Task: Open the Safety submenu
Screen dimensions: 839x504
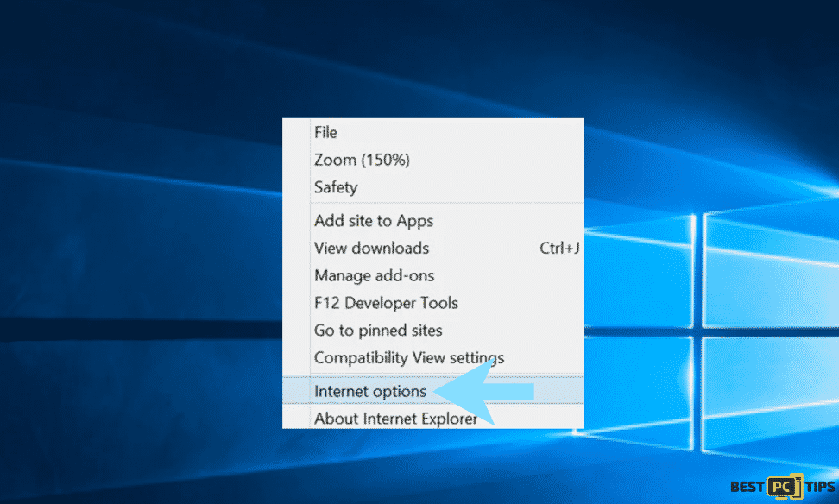Action: (x=432, y=187)
